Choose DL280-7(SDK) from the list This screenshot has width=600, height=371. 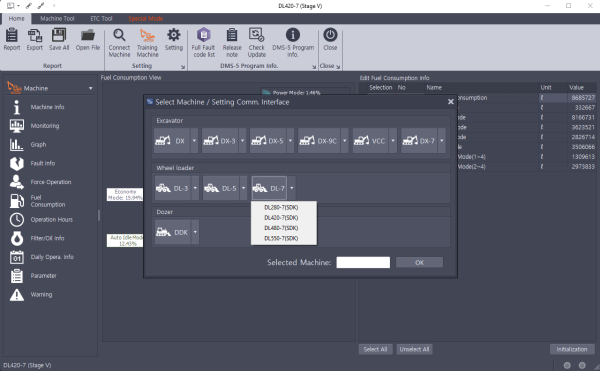pyautogui.click(x=281, y=208)
